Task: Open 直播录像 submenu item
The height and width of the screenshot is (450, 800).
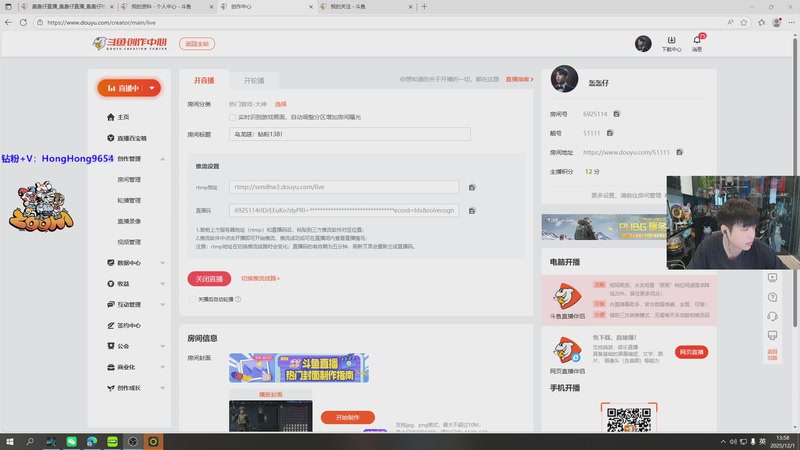Action: 129,221
